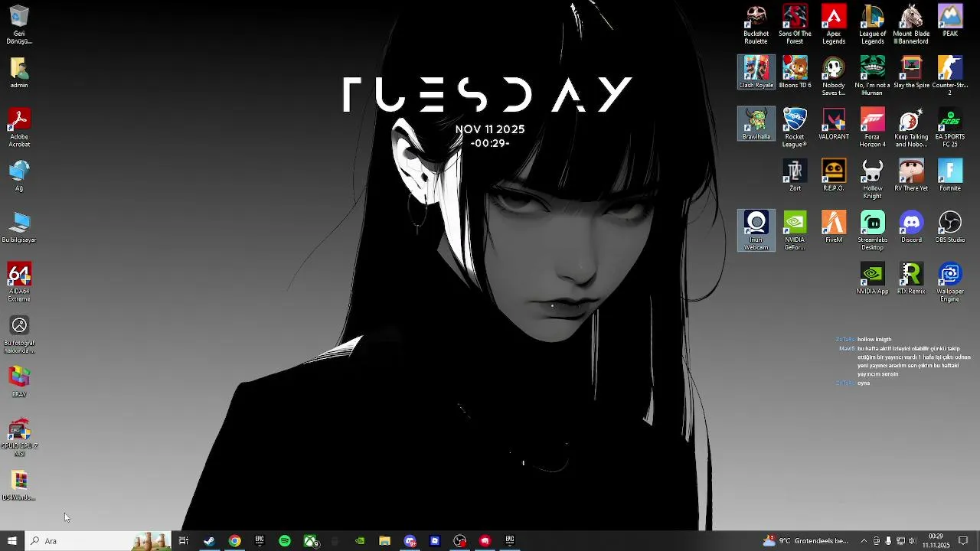Launch PEAK game shortcut

click(950, 21)
